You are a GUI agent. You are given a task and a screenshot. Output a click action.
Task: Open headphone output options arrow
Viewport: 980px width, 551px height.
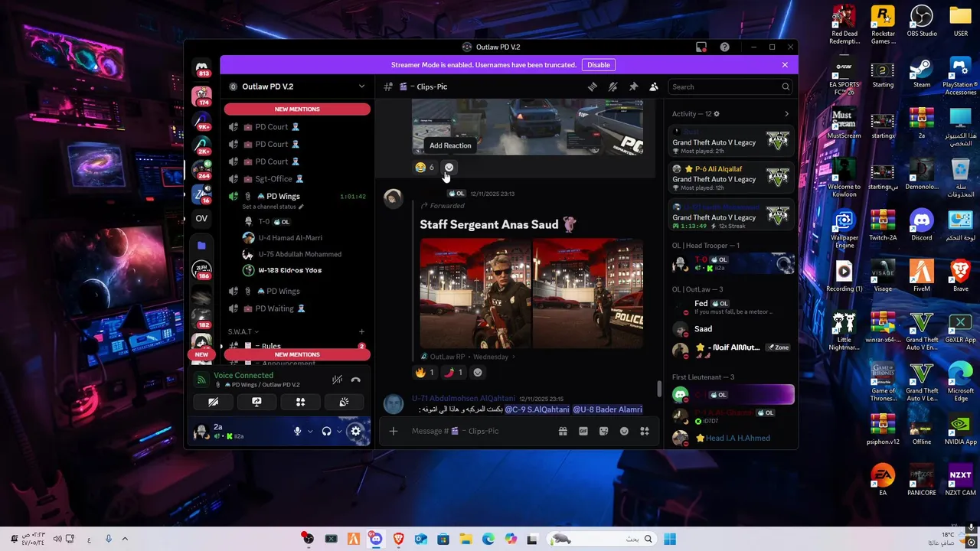pyautogui.click(x=339, y=431)
